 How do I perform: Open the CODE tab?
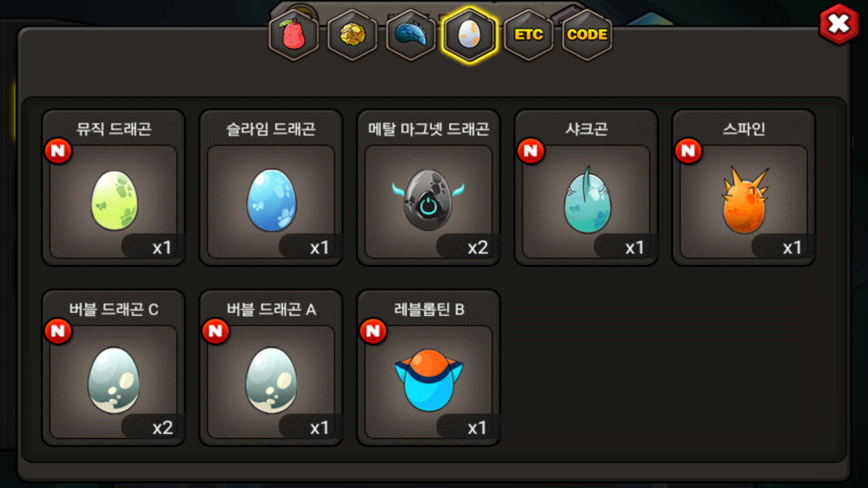pos(587,35)
